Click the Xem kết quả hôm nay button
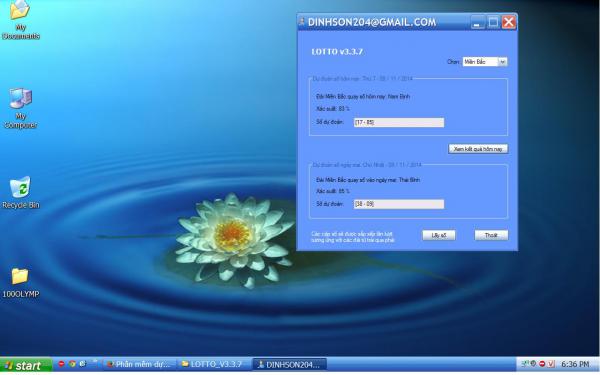Image resolution: width=600 pixels, height=375 pixels. pyautogui.click(x=478, y=149)
